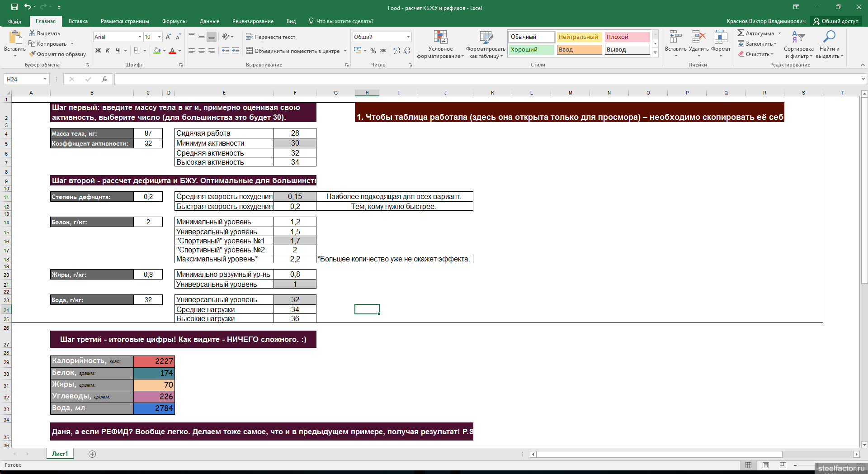868x474 pixels.
Task: Click the red font color A button
Action: [172, 51]
